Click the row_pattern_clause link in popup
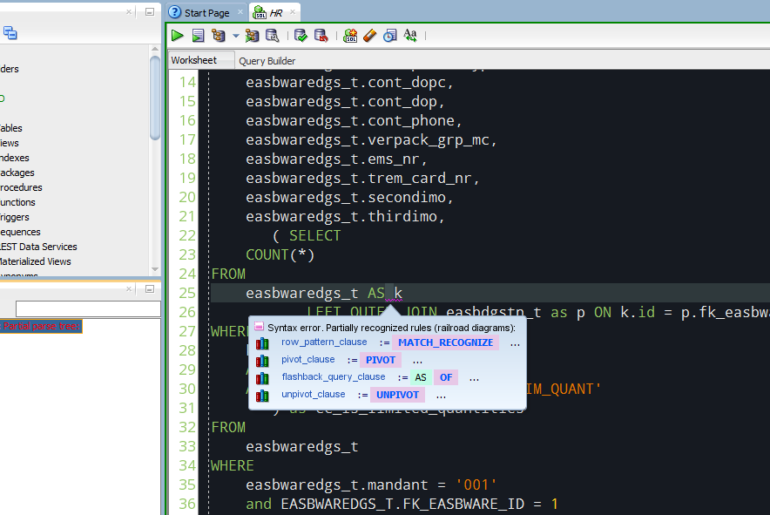This screenshot has width=770, height=515. click(x=323, y=342)
